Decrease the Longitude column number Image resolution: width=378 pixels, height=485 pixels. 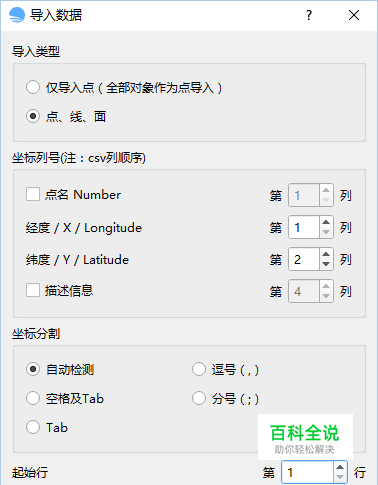pyautogui.click(x=326, y=233)
